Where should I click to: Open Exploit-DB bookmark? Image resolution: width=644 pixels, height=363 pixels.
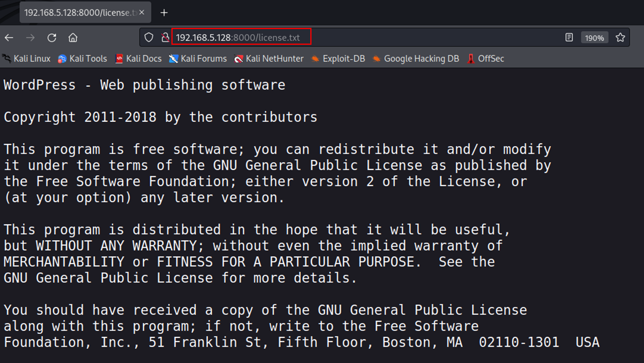pyautogui.click(x=338, y=59)
